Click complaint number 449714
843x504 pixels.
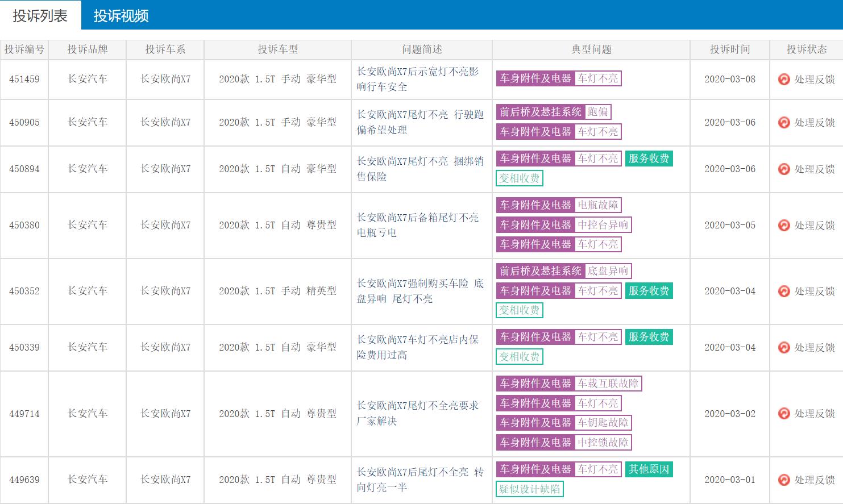point(24,414)
